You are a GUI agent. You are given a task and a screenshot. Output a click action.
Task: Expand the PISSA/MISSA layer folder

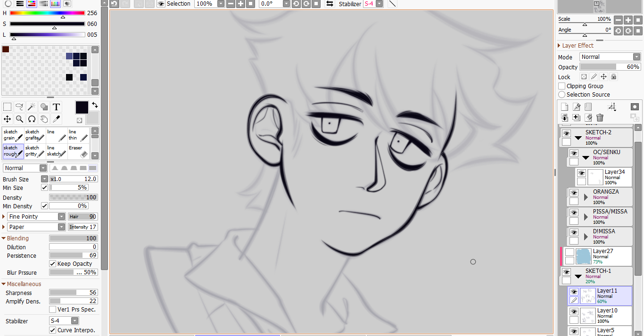tap(586, 217)
